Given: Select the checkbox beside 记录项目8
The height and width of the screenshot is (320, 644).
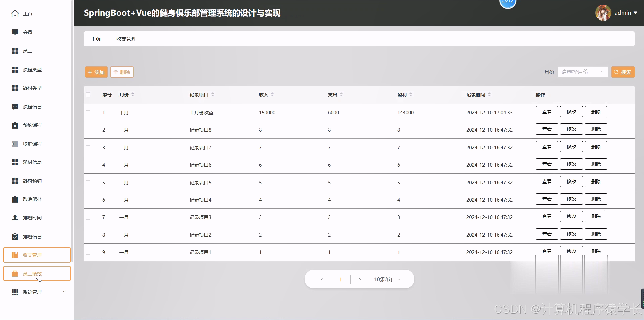Looking at the screenshot, I should 88,130.
